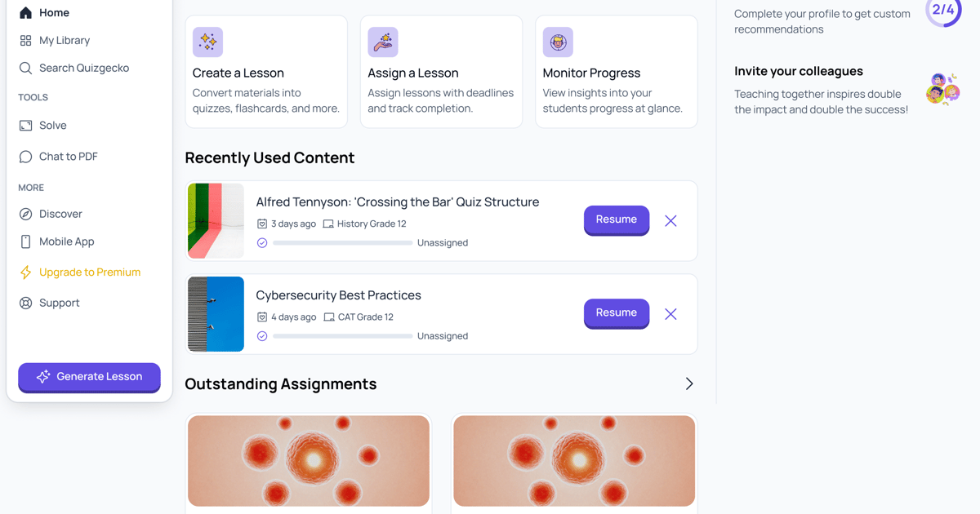This screenshot has width=980, height=514.
Task: Select the Home icon in the sidebar
Action: [x=24, y=12]
